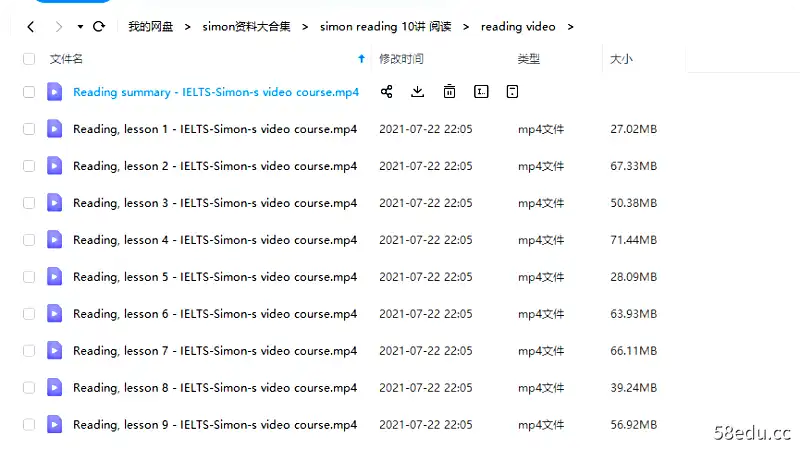
Task: Check the Reading lesson 3 checkbox
Action: pos(29,203)
